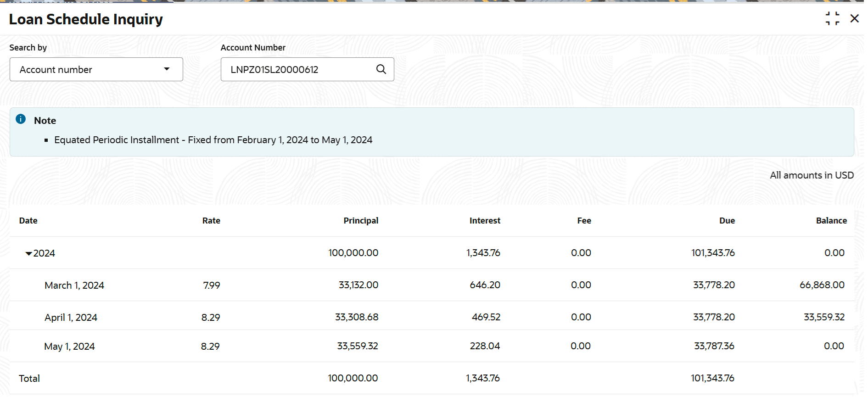Click principal amount 33,132.00
868x397 pixels.
[x=358, y=285]
